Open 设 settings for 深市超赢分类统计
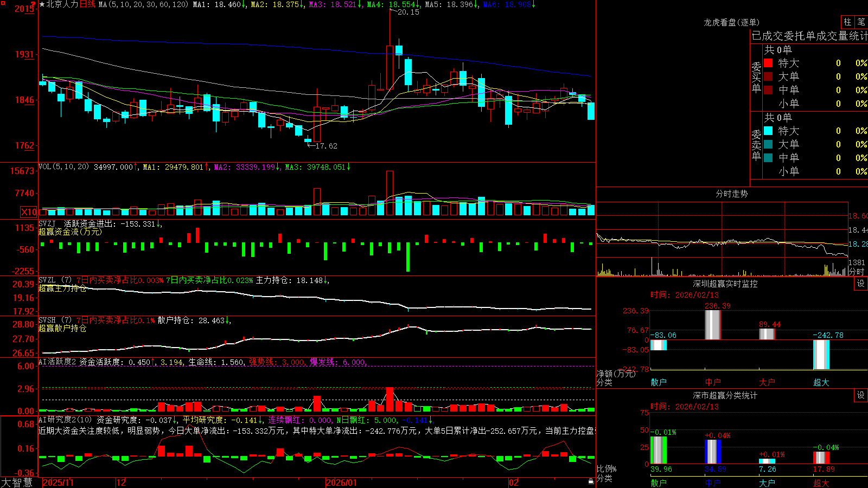 coord(861,395)
